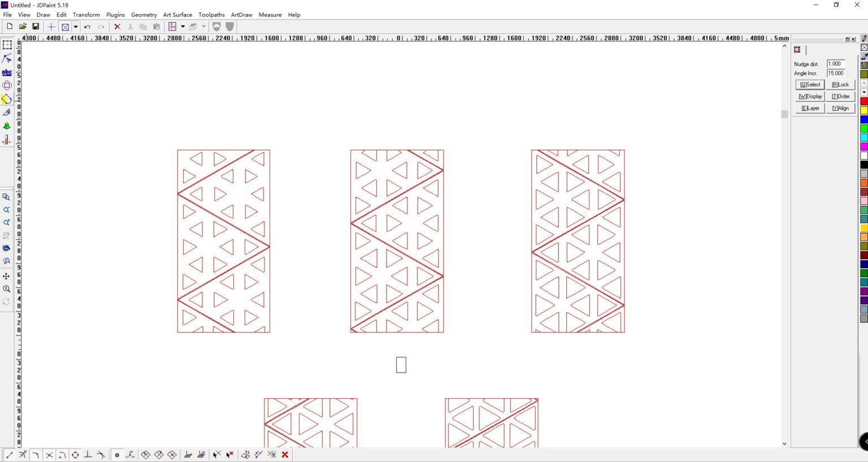Image resolution: width=868 pixels, height=462 pixels.
Task: Open the Transform menu
Action: coord(86,15)
